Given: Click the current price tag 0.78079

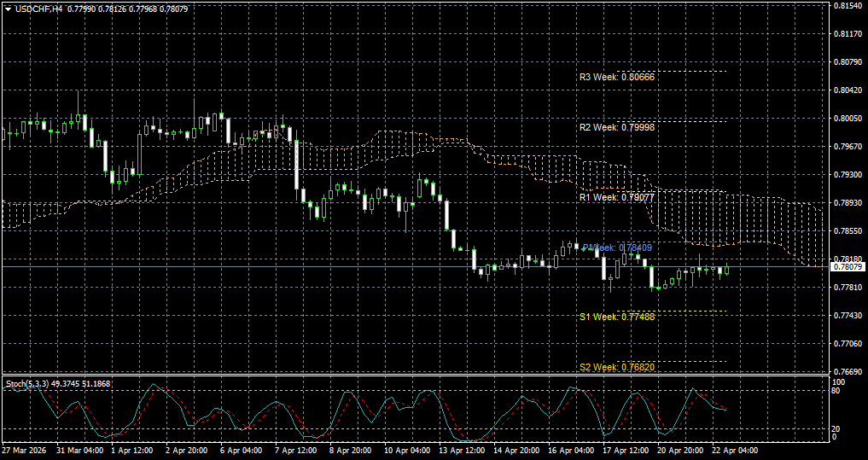Looking at the screenshot, I should 848,267.
